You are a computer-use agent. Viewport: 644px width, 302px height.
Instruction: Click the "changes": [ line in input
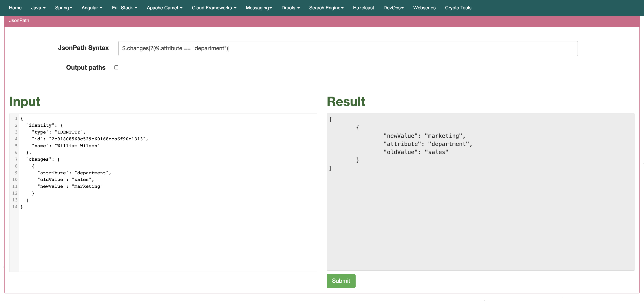click(43, 159)
